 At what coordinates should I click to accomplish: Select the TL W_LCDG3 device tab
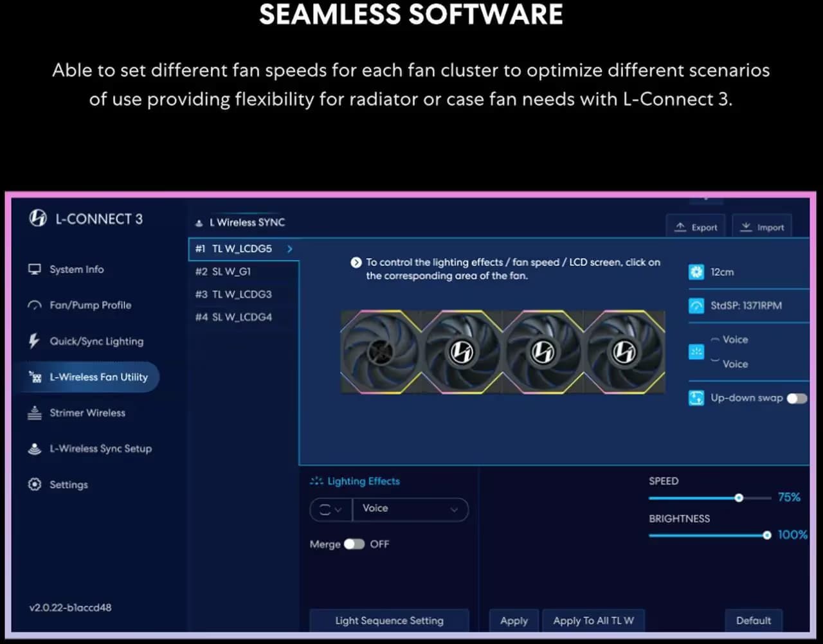(x=233, y=294)
